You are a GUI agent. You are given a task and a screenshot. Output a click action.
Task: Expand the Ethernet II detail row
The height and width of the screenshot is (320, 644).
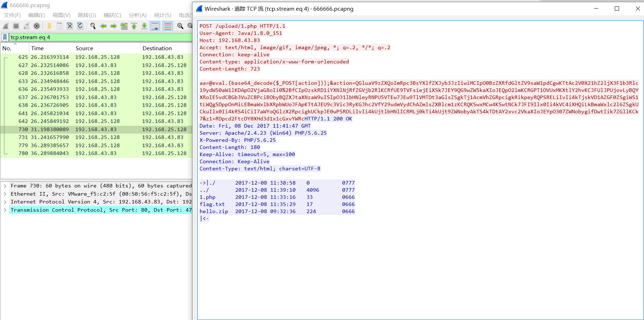pyautogui.click(x=5, y=194)
